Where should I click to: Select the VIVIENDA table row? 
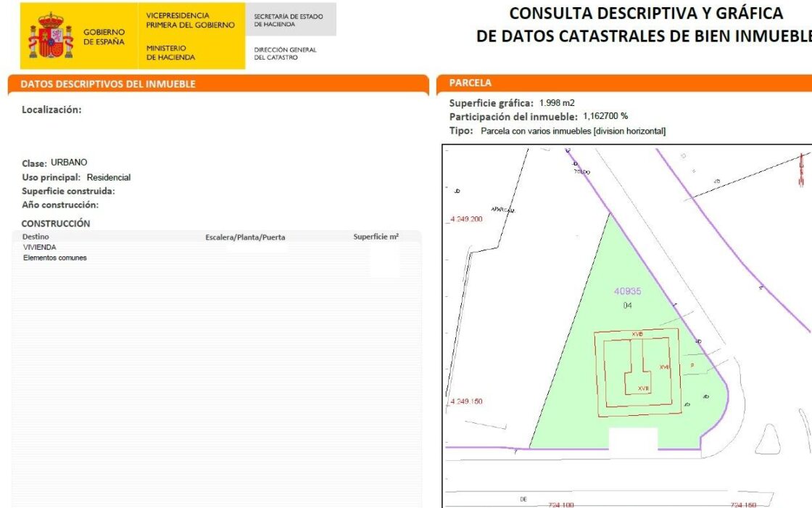point(40,247)
